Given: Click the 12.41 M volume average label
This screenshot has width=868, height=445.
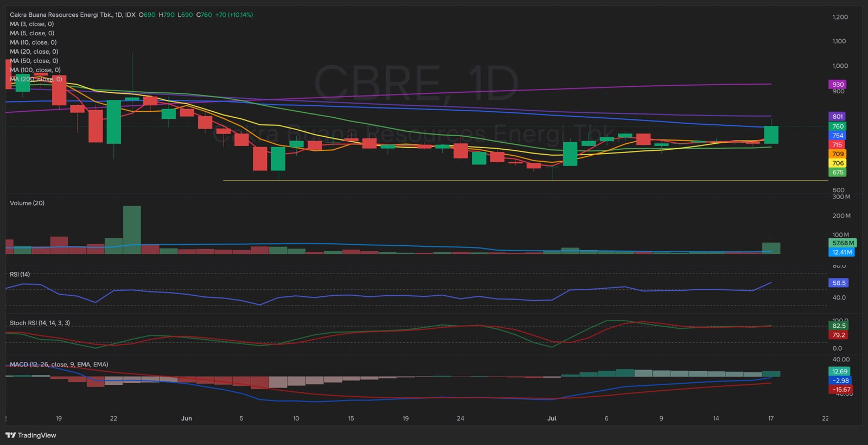Looking at the screenshot, I should [842, 252].
